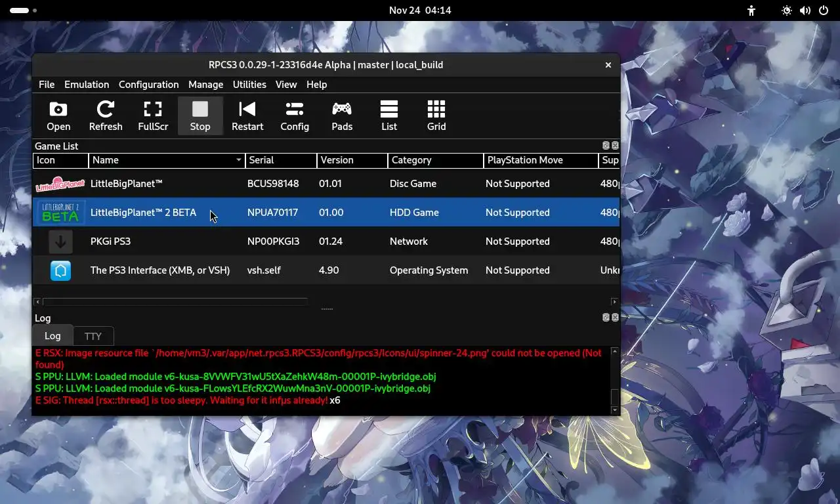840x504 pixels.
Task: Click the power icon in top bar
Action: point(824,10)
